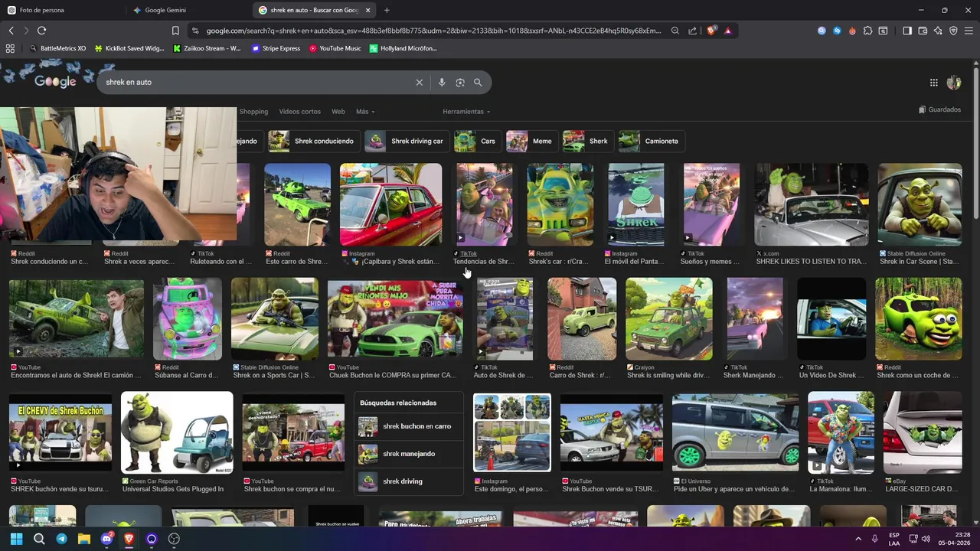Viewport: 980px width, 551px height.
Task: Open the LARGE-SIZED CAR D... eBay image
Action: (x=923, y=433)
